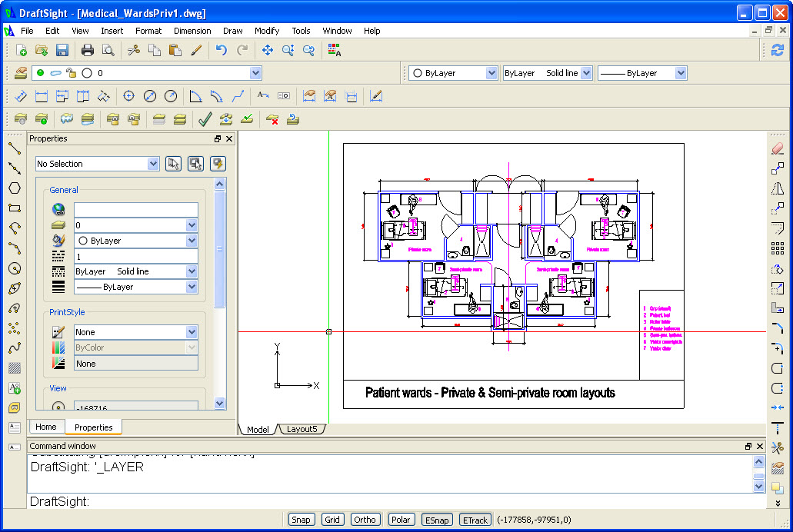Viewport: 793px width, 532px height.
Task: Expand Properties line color ByLayer dropdown
Action: [x=192, y=241]
